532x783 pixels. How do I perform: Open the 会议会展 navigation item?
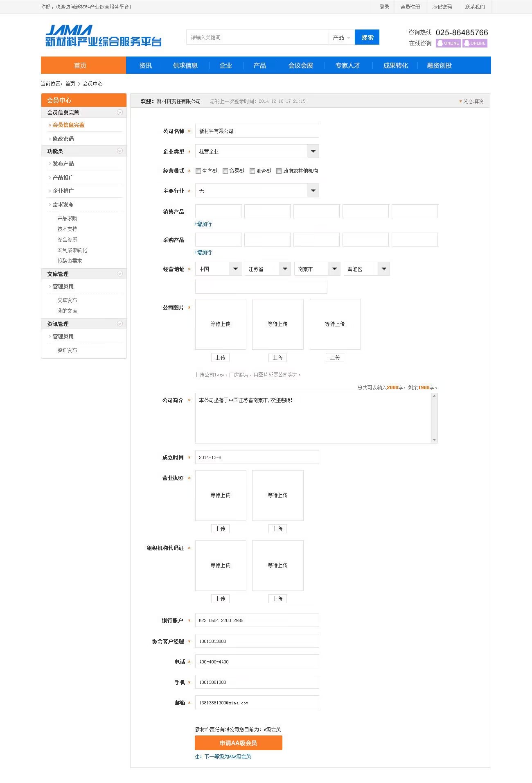tap(301, 65)
